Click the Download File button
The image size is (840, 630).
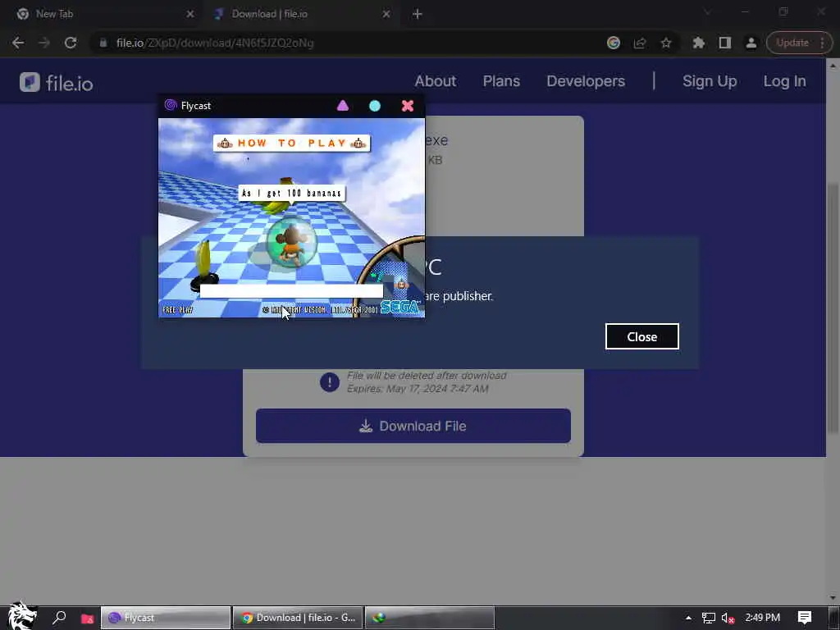[x=413, y=426]
